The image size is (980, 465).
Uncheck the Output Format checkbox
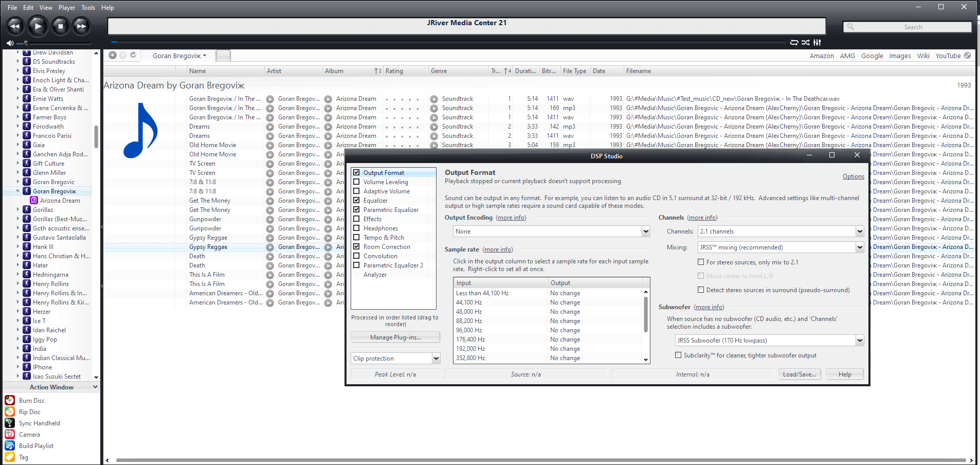pos(356,172)
